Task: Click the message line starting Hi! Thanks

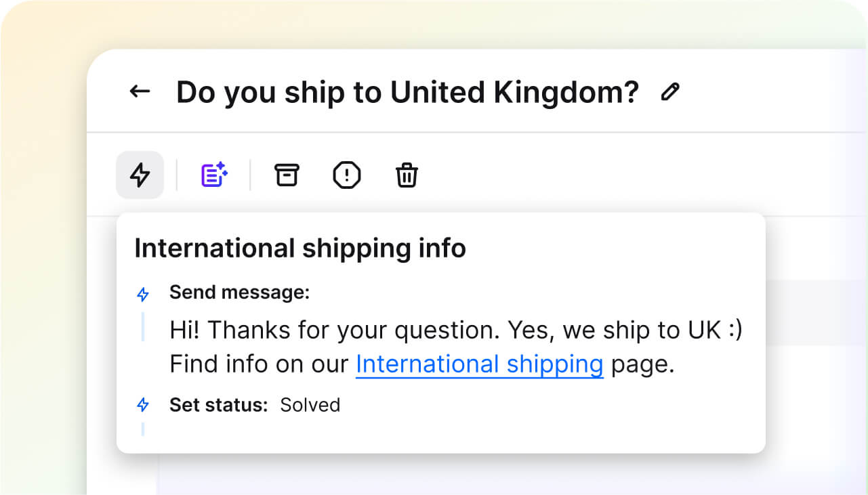Action: [455, 330]
